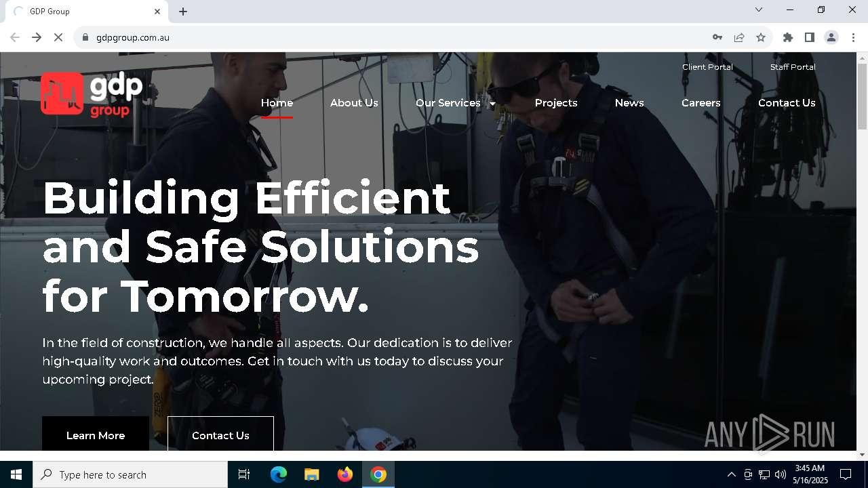Expand Our Services dropdown arrow
The width and height of the screenshot is (868, 488).
[492, 104]
